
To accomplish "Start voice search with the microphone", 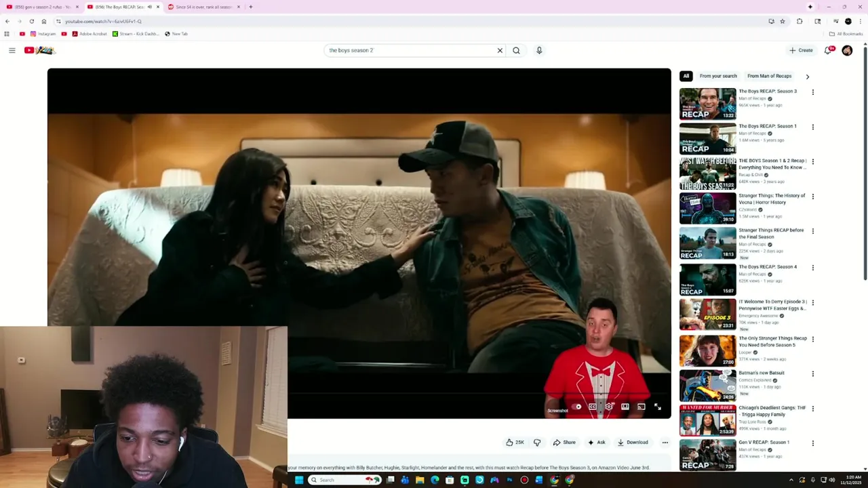I will [x=539, y=50].
